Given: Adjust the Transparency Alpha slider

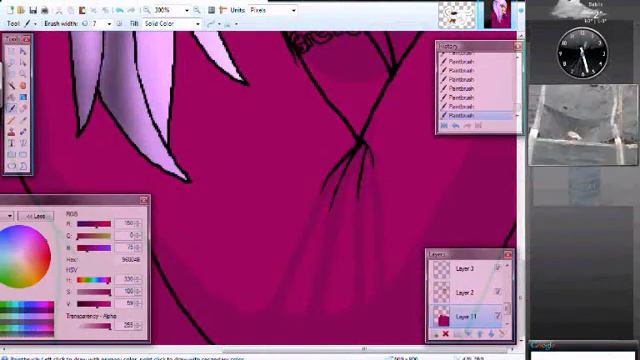Looking at the screenshot, I should (94, 326).
